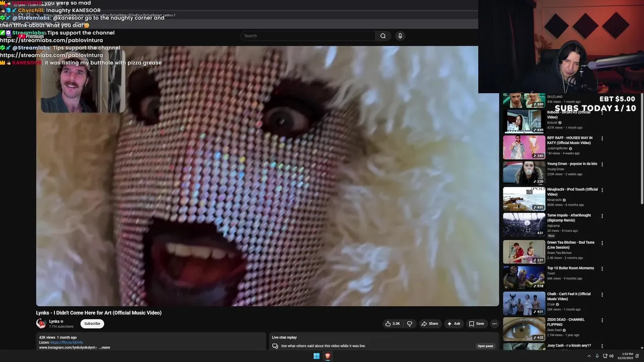Open Top 10 Boiler Room Moments thumbnail
The height and width of the screenshot is (362, 644).
coord(524,278)
